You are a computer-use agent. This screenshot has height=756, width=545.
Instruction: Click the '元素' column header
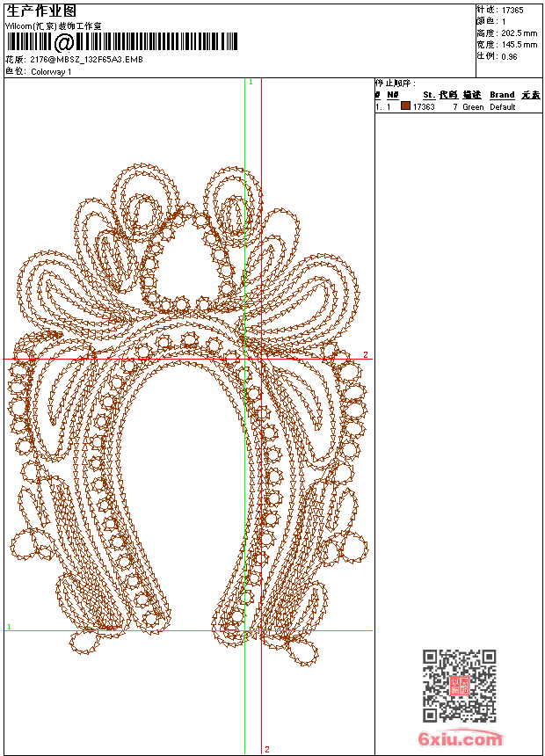tap(531, 95)
